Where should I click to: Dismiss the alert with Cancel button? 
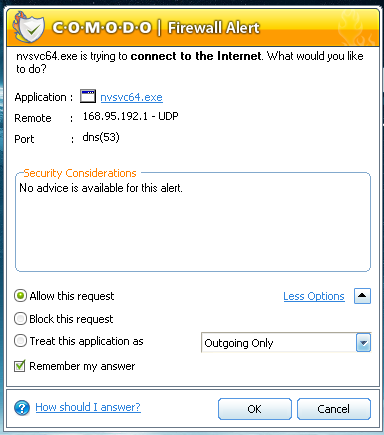coord(334,409)
